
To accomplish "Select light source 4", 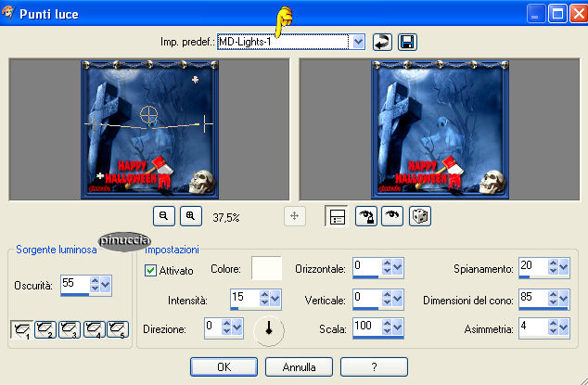I will pos(94,330).
